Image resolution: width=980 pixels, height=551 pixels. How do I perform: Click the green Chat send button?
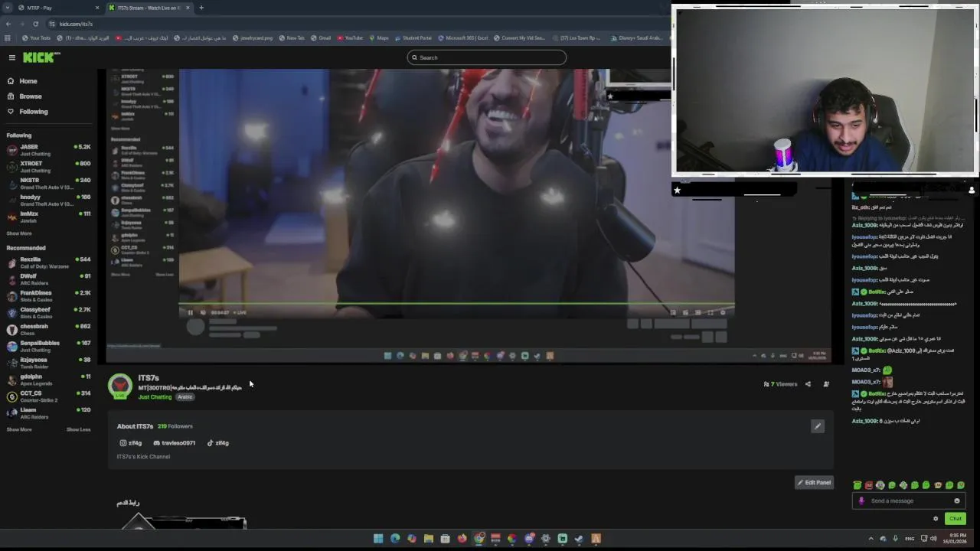click(955, 519)
